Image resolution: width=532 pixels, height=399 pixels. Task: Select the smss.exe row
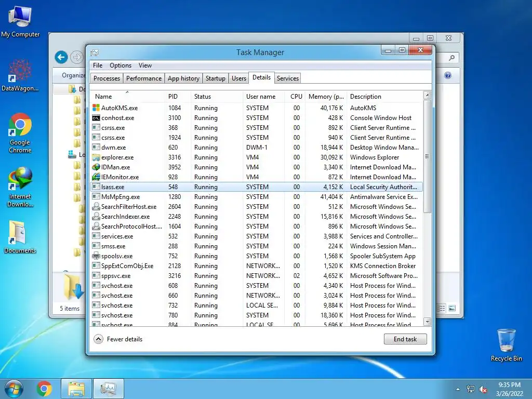(257, 246)
